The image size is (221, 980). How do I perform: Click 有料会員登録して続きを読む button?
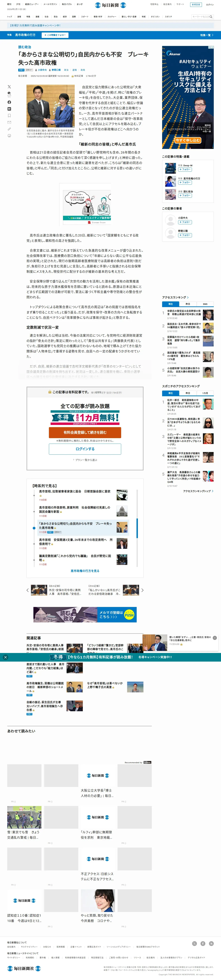coord(85,433)
